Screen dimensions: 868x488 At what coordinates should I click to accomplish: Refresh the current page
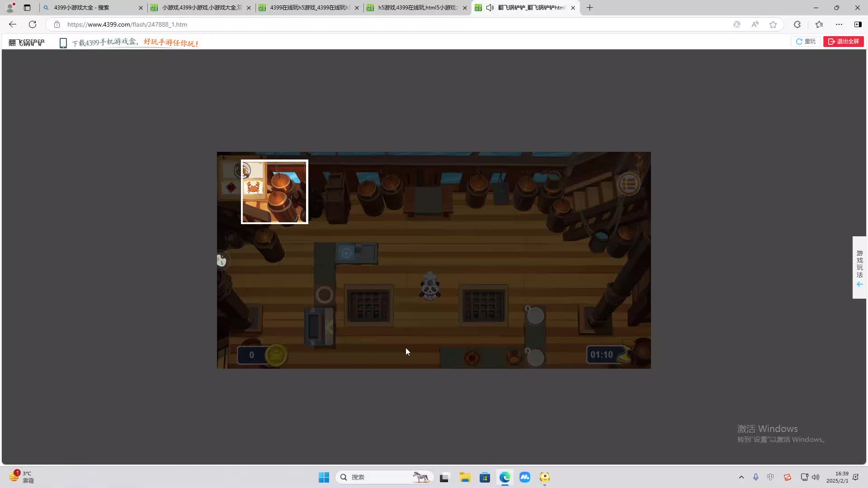click(x=33, y=24)
